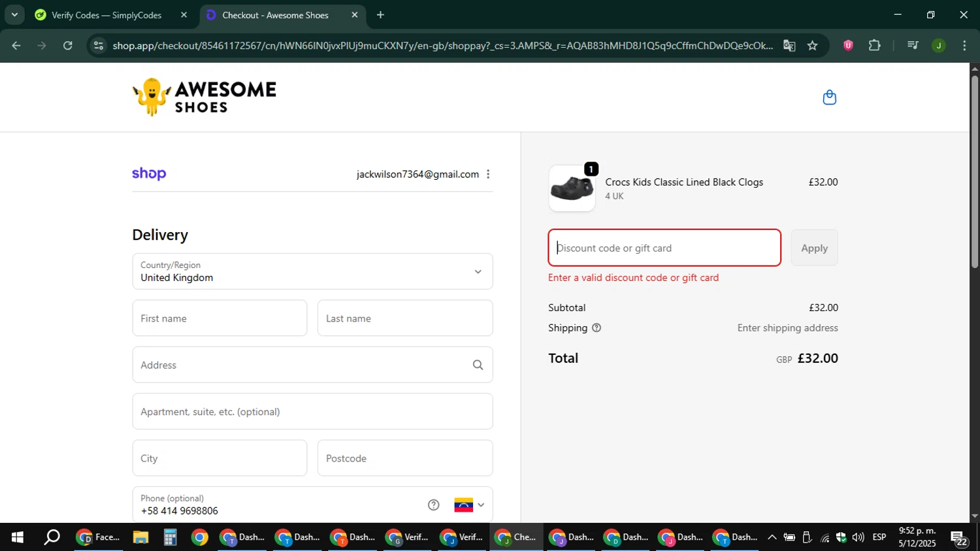Click the Shop Pay logo
980x551 pixels.
tap(149, 174)
